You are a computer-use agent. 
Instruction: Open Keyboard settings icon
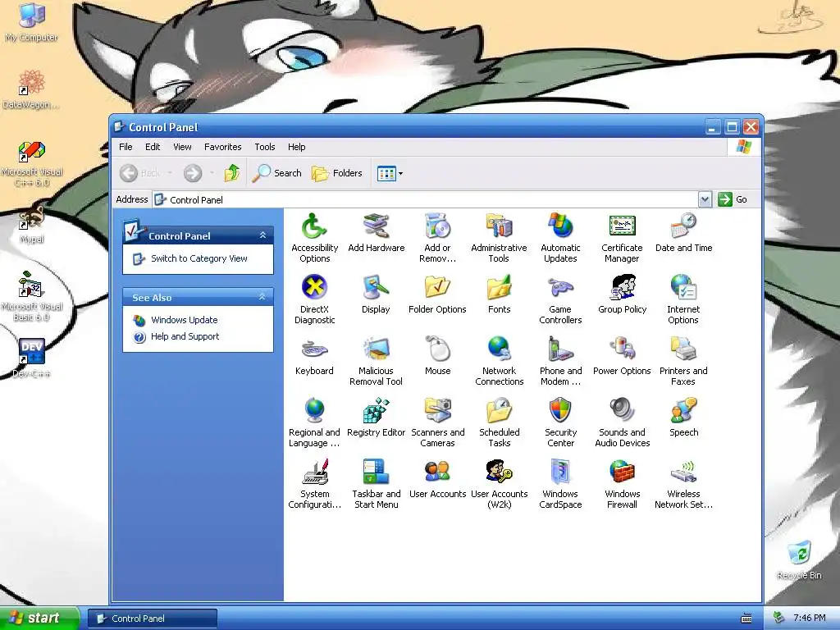pyautogui.click(x=314, y=349)
